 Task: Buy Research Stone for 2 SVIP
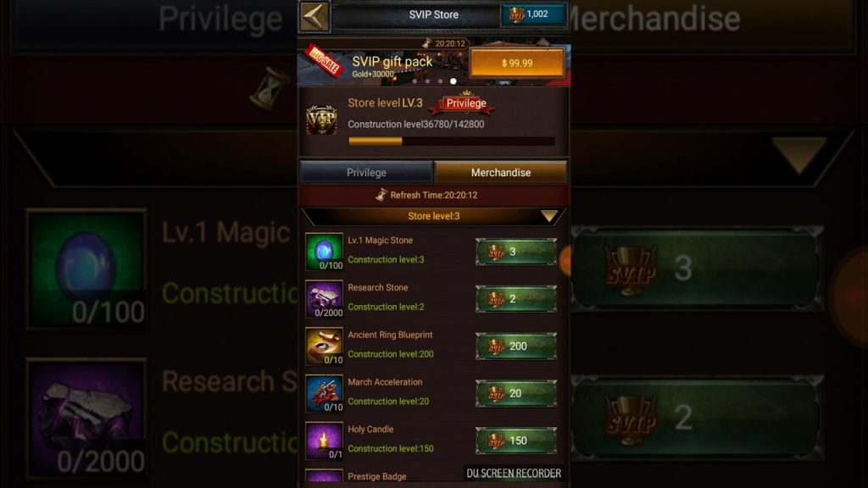[x=516, y=299]
